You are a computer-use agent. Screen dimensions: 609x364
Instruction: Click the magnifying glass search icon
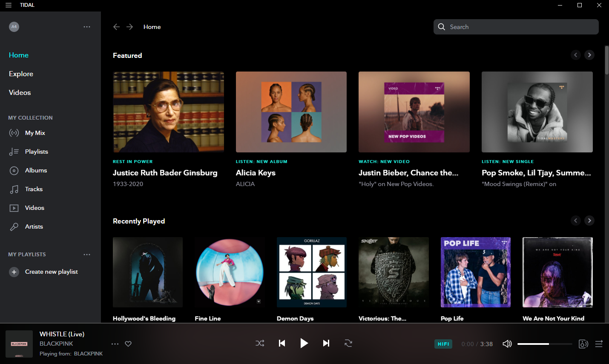[442, 27]
